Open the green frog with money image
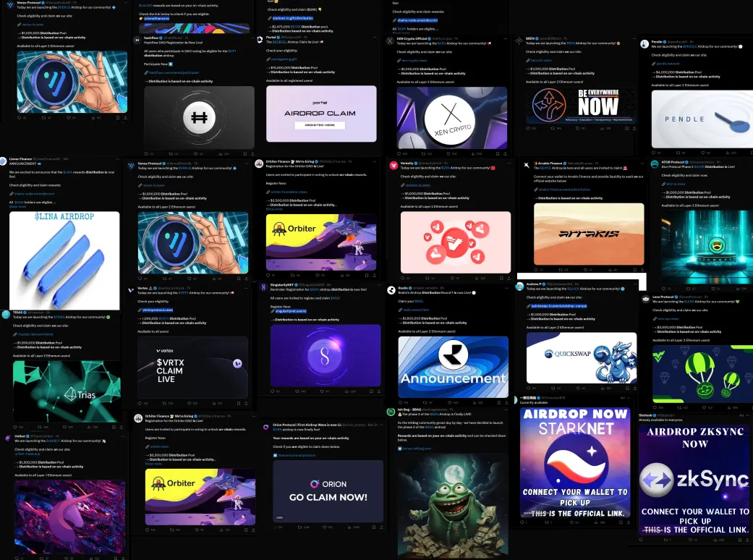Image resolution: width=753 pixels, height=560 pixels. pos(453,505)
